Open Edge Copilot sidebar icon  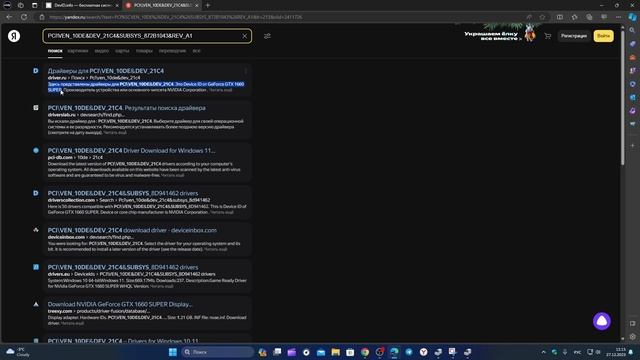pos(632,17)
